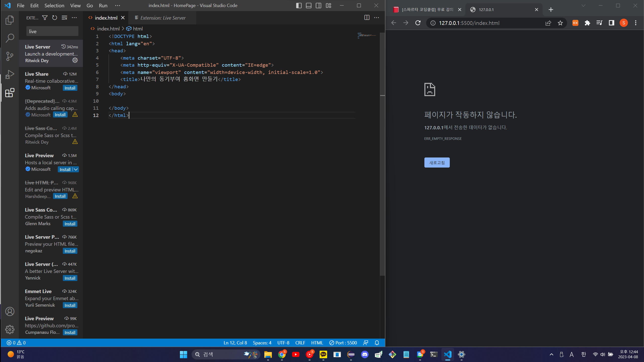
Task: Stop Live Server on Port 5500
Action: tap(343, 343)
